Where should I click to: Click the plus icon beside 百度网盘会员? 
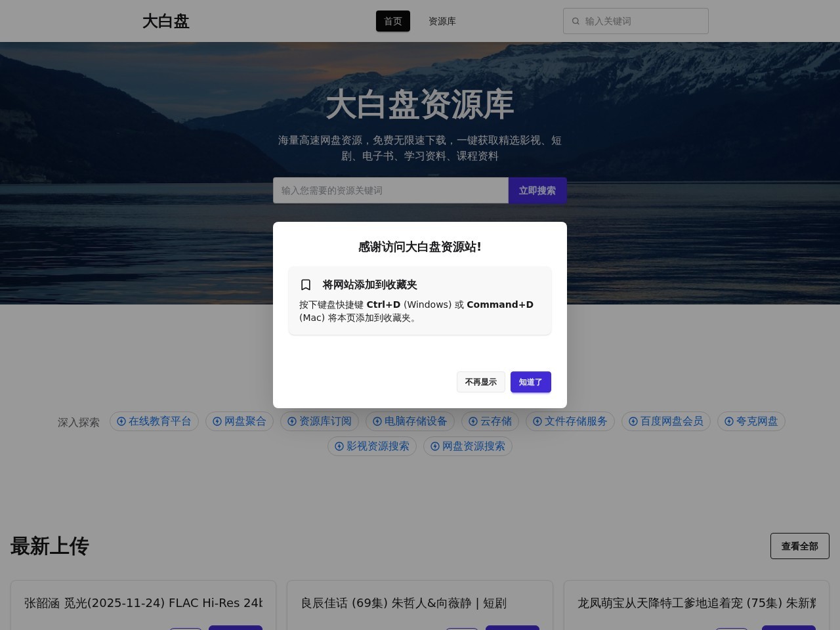[633, 421]
